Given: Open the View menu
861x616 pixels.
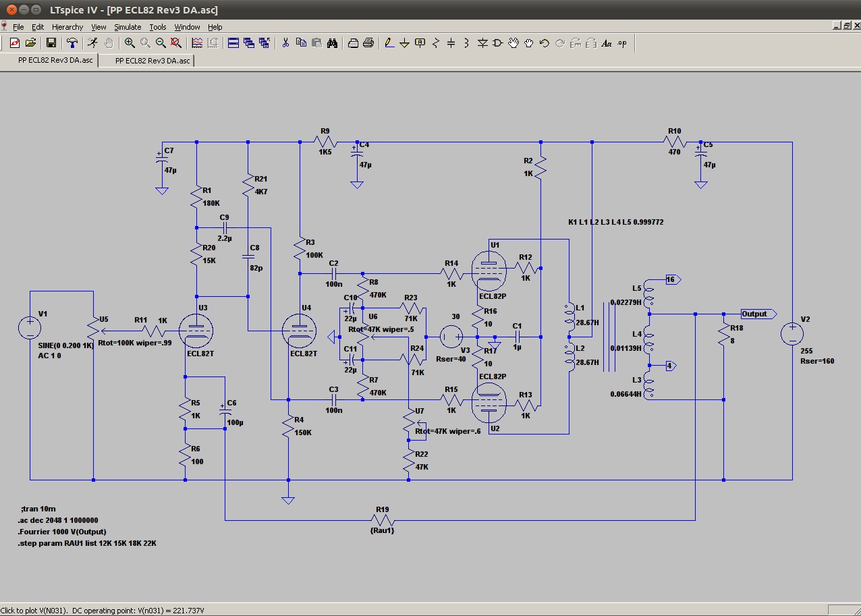Looking at the screenshot, I should click(99, 27).
